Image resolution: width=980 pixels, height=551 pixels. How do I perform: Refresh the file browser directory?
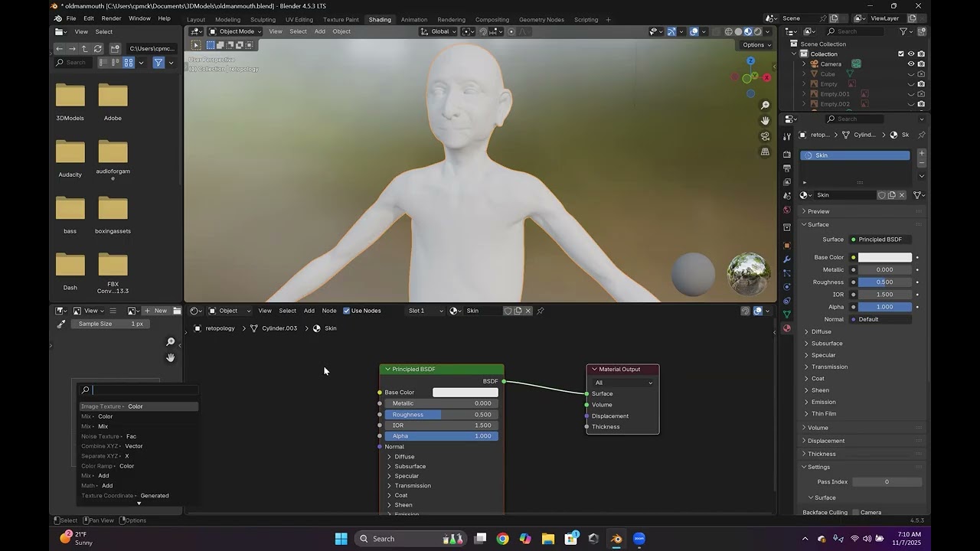click(x=98, y=48)
